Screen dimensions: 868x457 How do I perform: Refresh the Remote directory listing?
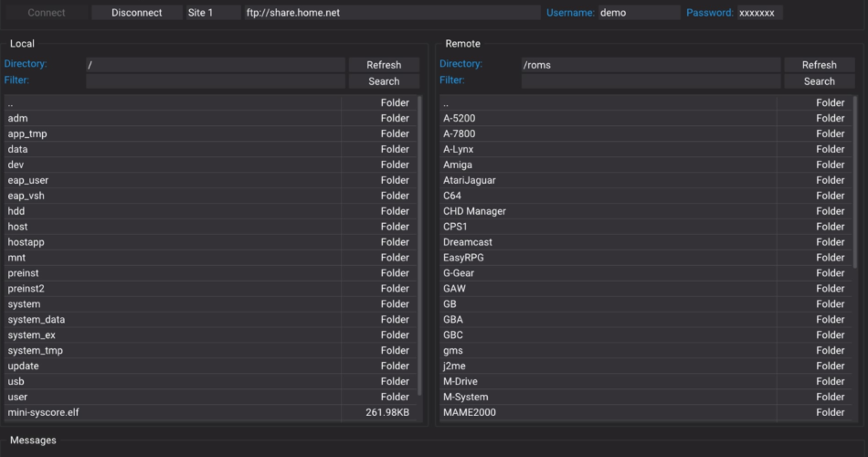819,65
